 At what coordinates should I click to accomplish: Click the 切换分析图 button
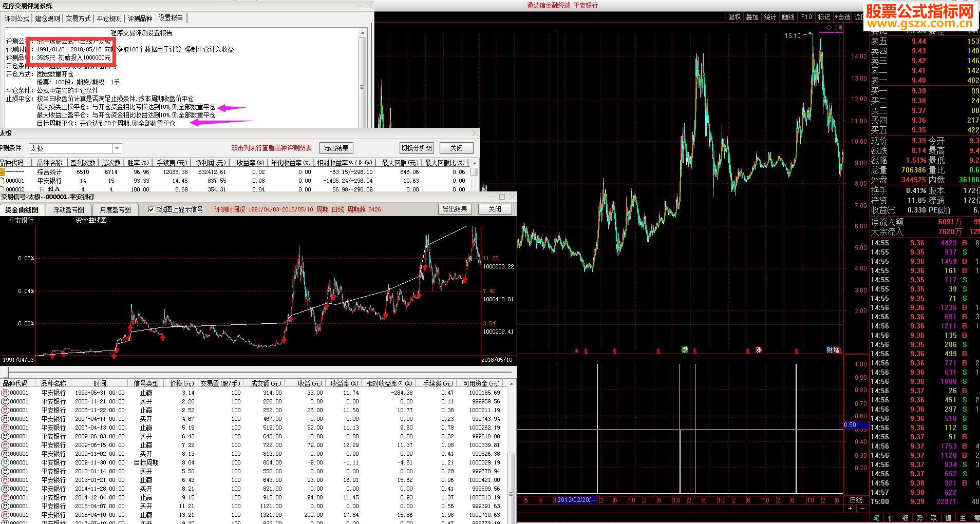click(x=417, y=148)
